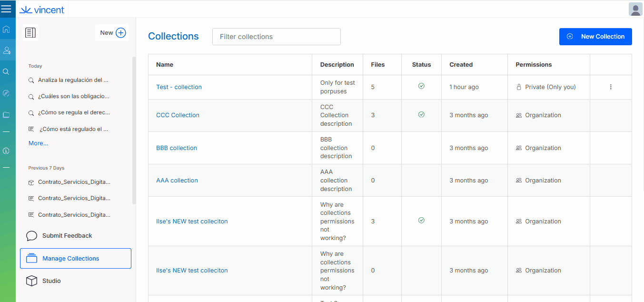The width and height of the screenshot is (644, 302).
Task: Open the CCC Collection link
Action: click(x=178, y=115)
